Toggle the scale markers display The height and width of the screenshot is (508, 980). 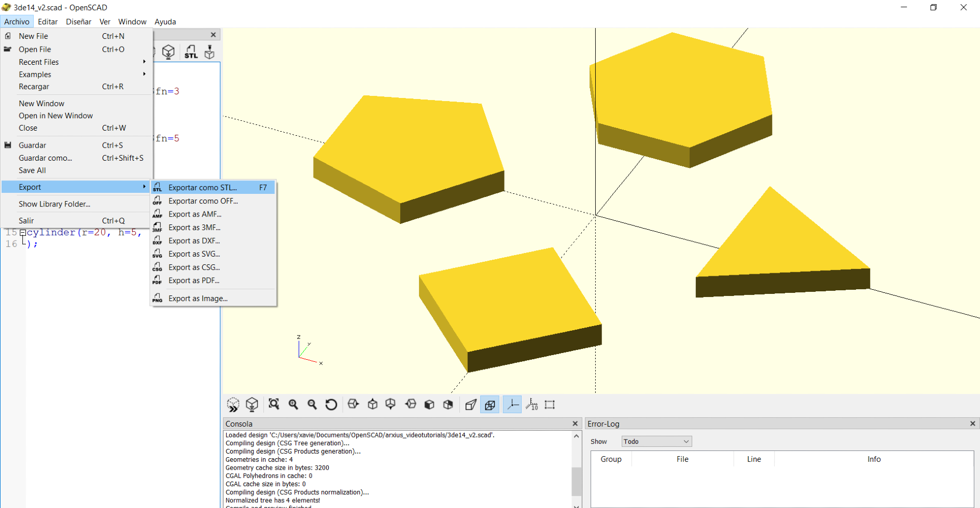pyautogui.click(x=531, y=404)
